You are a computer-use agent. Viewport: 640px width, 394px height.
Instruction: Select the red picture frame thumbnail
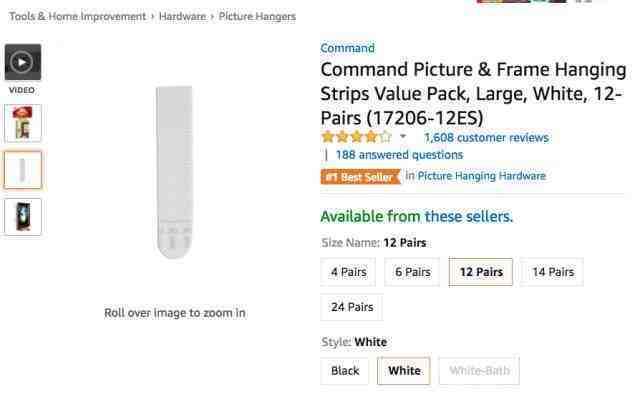pos(23,123)
